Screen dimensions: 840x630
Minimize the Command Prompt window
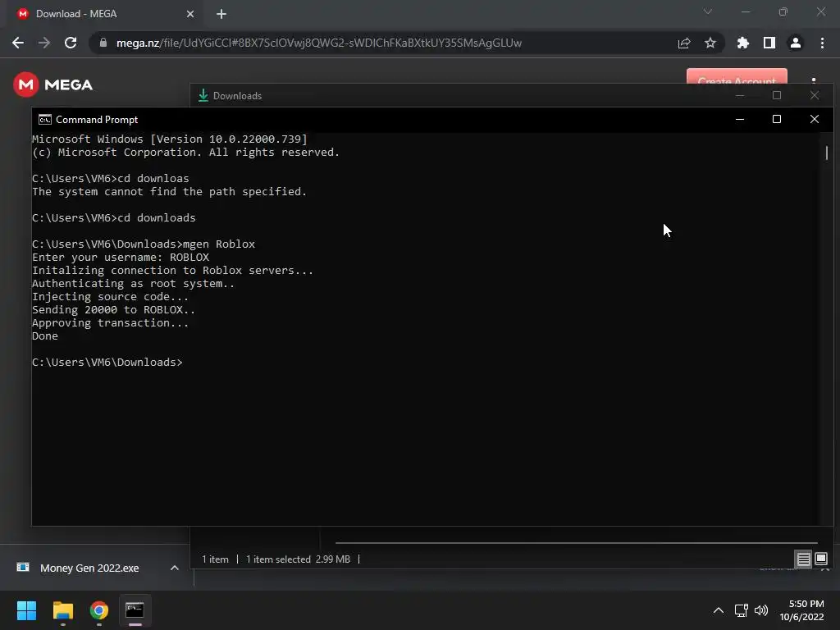click(740, 120)
